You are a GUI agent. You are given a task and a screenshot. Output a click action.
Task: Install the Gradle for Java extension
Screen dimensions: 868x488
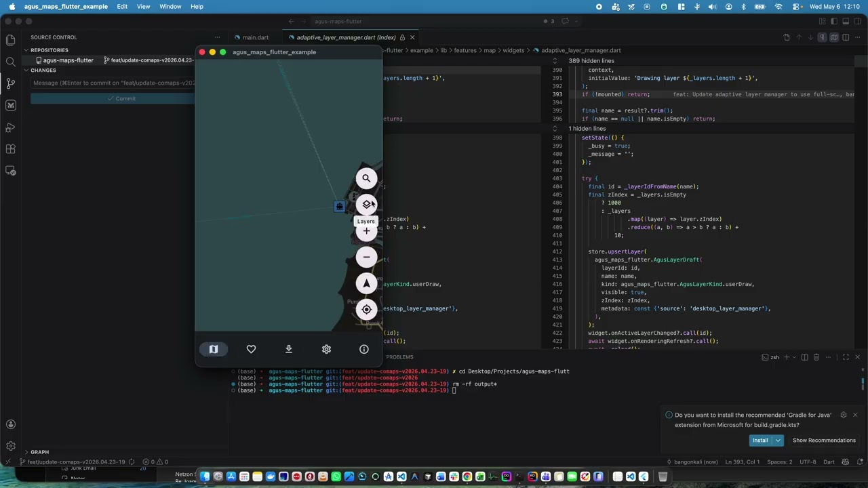[x=760, y=441]
